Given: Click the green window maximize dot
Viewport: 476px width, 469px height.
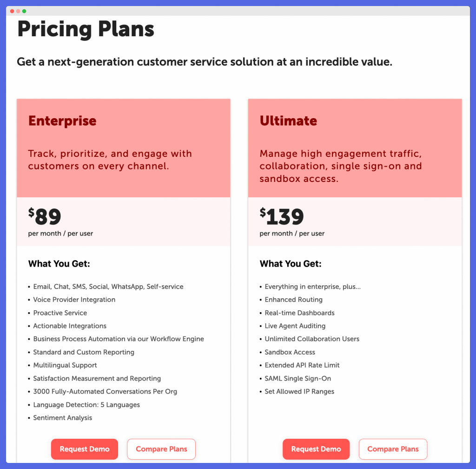Looking at the screenshot, I should pyautogui.click(x=24, y=11).
